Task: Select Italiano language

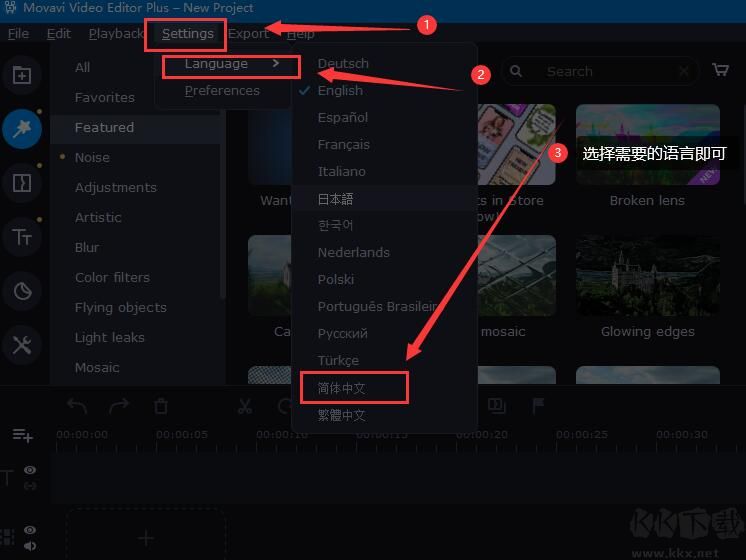Action: 342,171
